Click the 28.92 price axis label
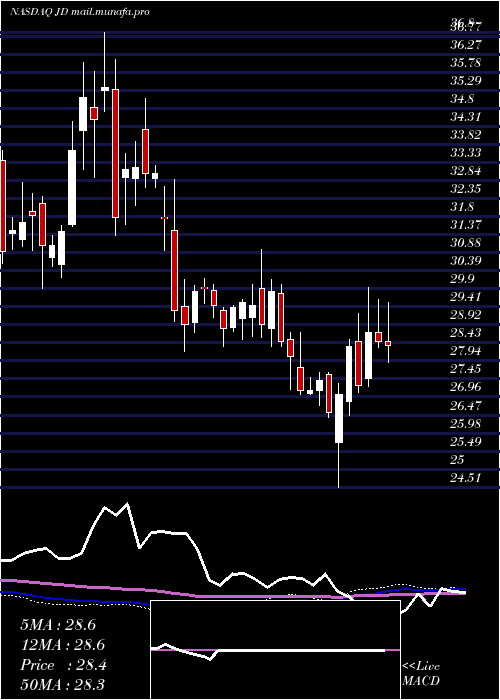 point(466,315)
